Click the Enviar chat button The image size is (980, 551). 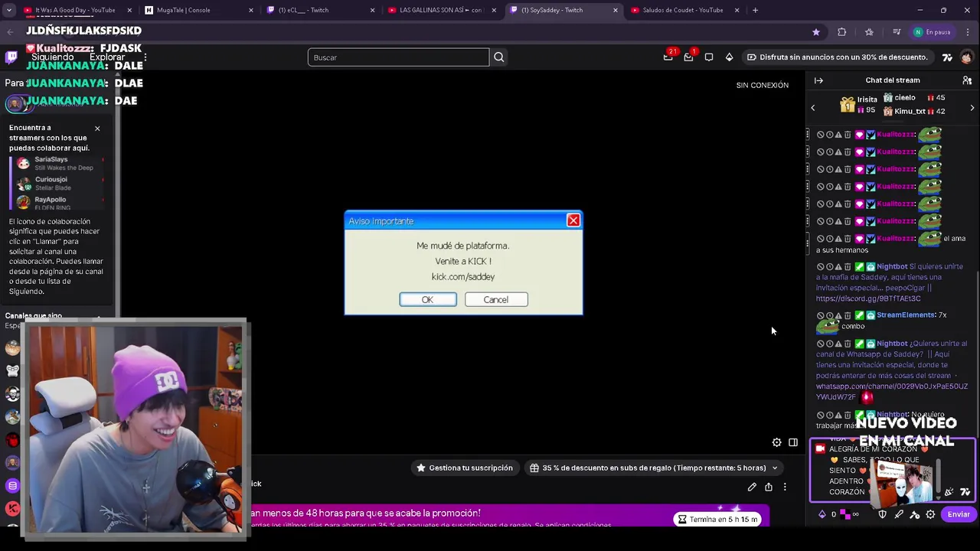959,514
